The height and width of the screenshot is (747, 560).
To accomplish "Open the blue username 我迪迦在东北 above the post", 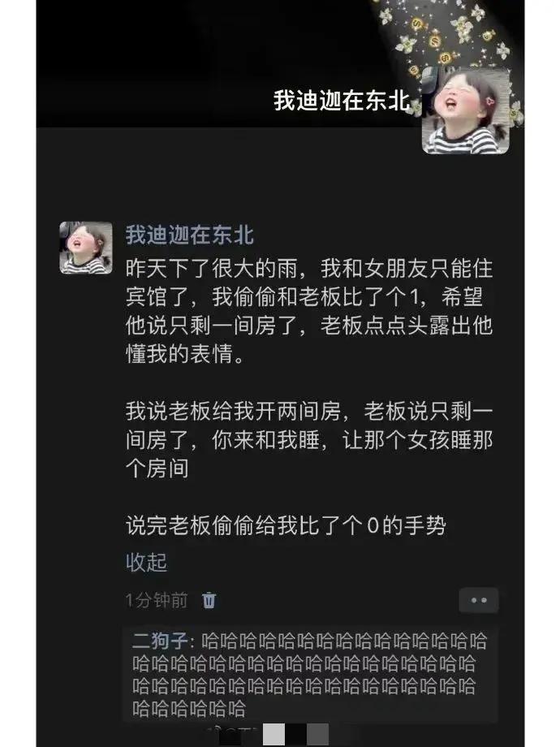I will click(x=190, y=235).
